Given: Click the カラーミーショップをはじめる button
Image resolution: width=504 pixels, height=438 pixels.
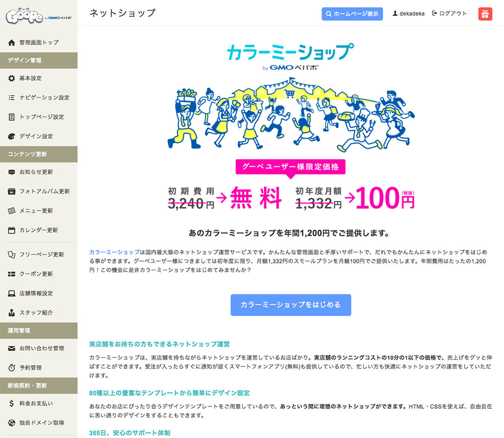Looking at the screenshot, I should click(x=291, y=305).
